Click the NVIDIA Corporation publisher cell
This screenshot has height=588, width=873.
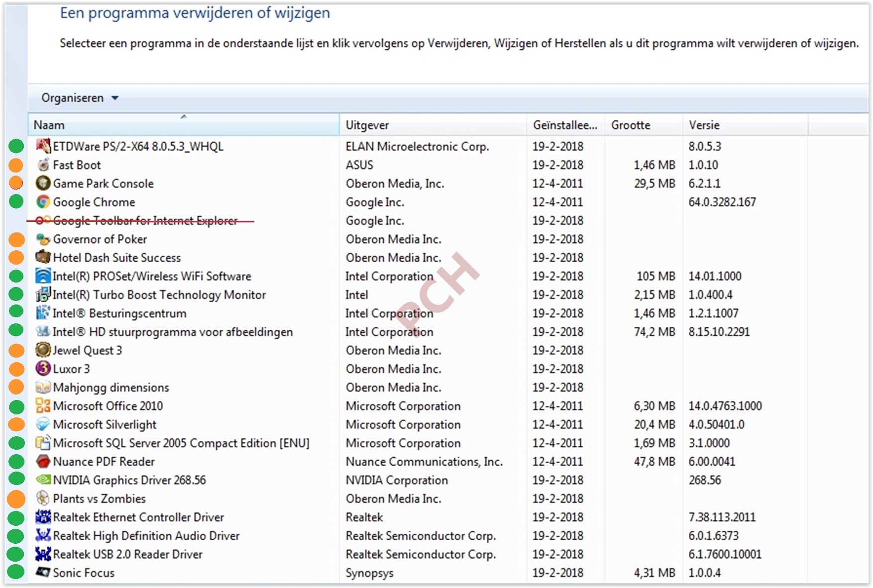click(397, 480)
